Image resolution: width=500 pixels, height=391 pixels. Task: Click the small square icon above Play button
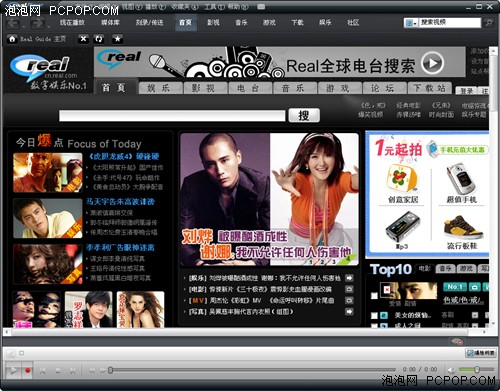[22, 353]
